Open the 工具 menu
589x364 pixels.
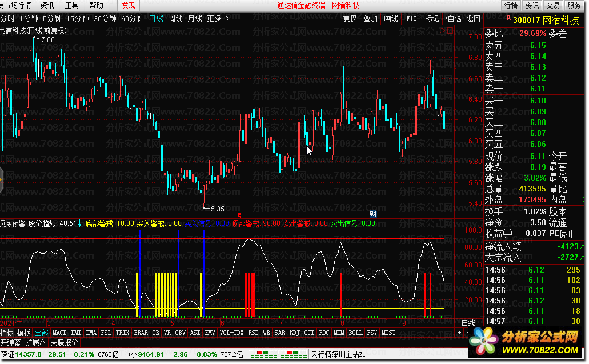(71, 5)
